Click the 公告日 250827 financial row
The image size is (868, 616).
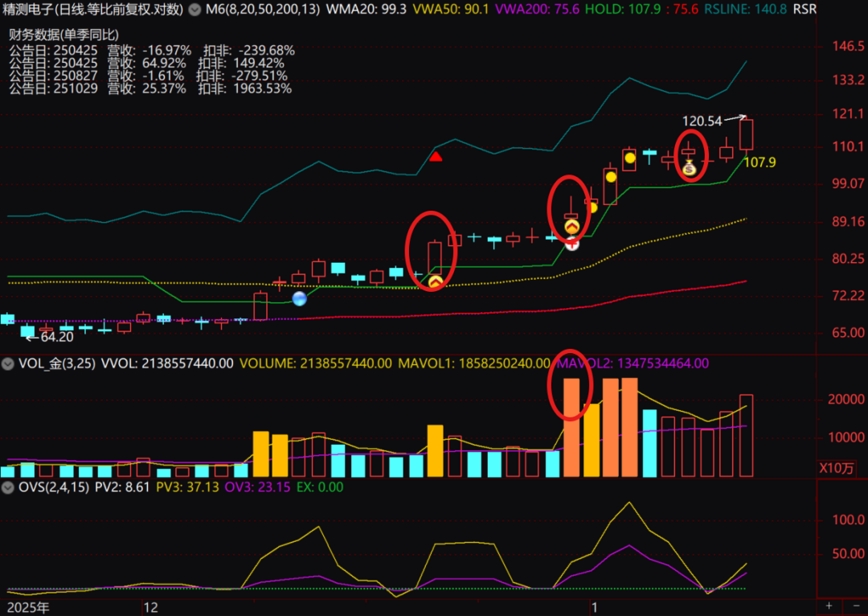point(148,76)
